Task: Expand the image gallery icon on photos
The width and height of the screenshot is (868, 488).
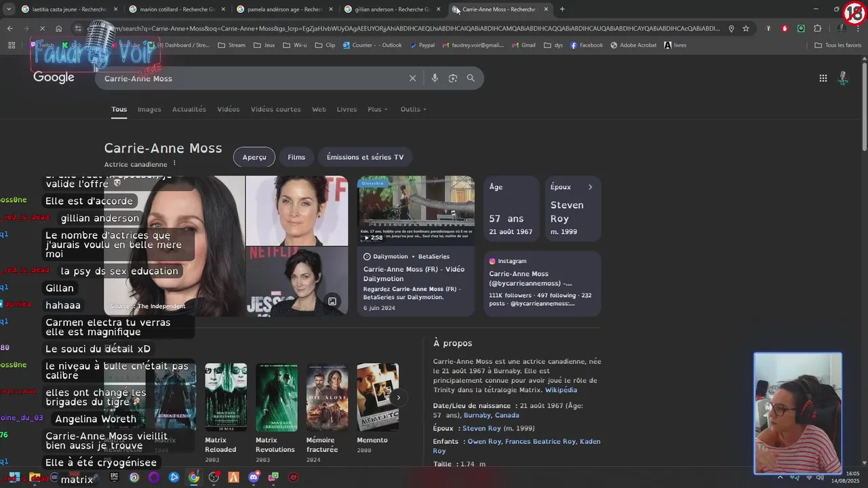Action: click(x=332, y=301)
